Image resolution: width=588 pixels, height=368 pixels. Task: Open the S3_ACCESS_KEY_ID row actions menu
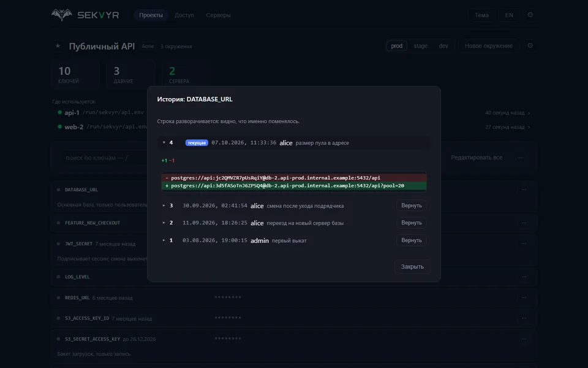click(524, 318)
